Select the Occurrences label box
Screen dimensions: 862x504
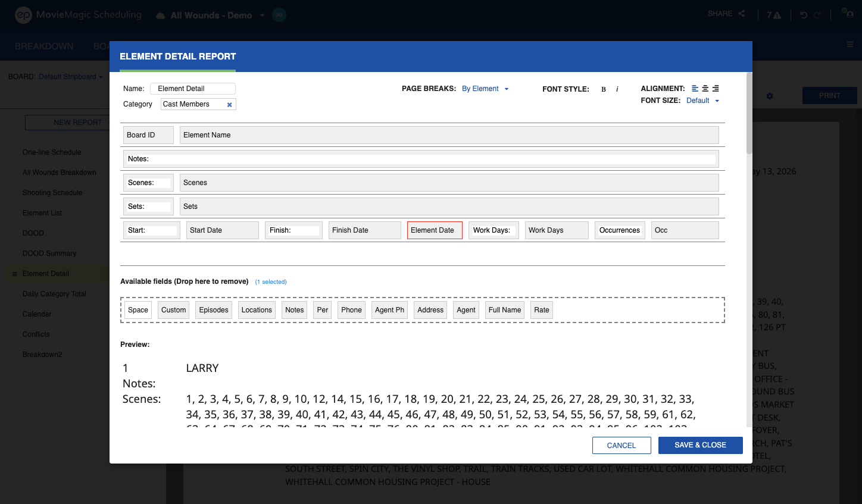tap(620, 230)
